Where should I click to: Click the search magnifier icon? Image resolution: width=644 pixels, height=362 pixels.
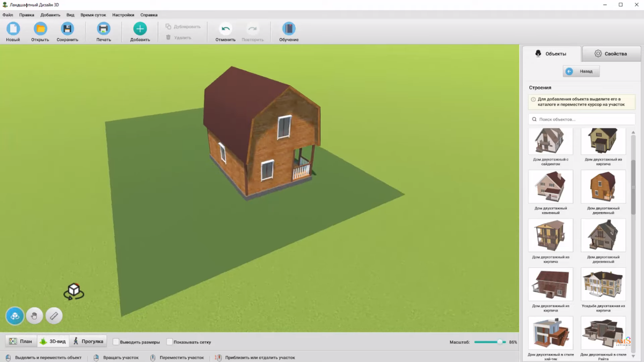point(534,119)
